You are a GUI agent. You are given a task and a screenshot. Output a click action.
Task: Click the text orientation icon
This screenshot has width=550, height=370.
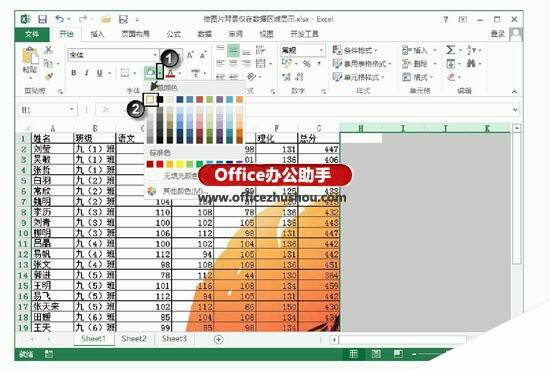[x=252, y=76]
